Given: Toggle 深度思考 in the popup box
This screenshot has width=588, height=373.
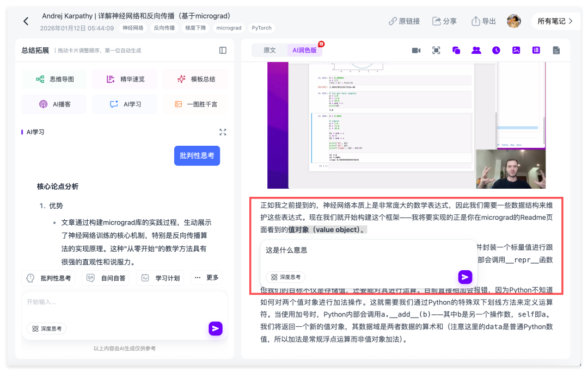Looking at the screenshot, I should 286,277.
